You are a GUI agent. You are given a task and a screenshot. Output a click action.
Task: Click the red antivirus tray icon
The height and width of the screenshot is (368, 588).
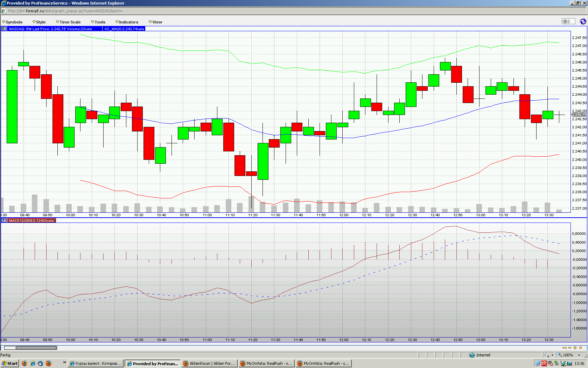click(x=544, y=363)
